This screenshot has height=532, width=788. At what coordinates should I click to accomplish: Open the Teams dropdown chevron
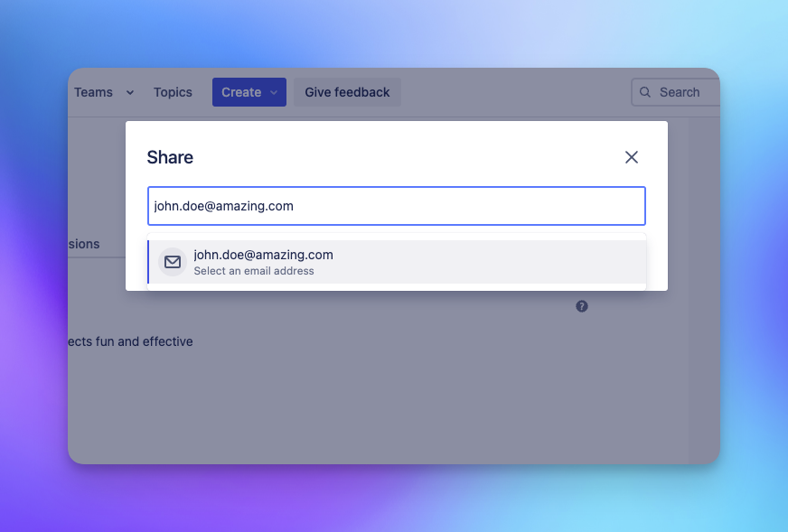click(x=129, y=92)
